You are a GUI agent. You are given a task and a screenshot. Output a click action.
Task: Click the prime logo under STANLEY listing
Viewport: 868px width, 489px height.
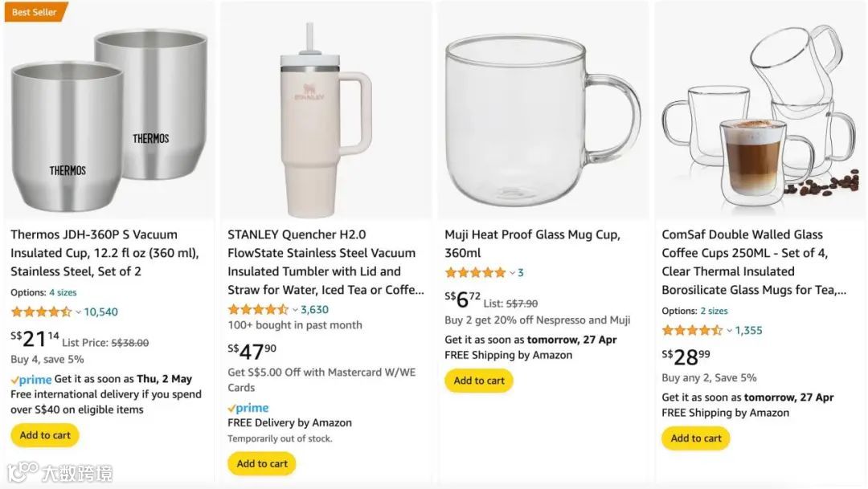pos(248,408)
